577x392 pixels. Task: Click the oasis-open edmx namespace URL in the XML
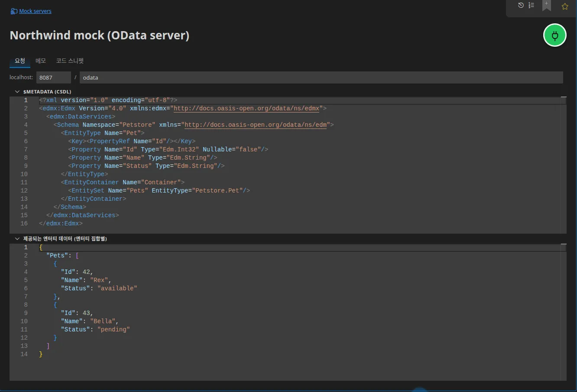[x=246, y=108]
